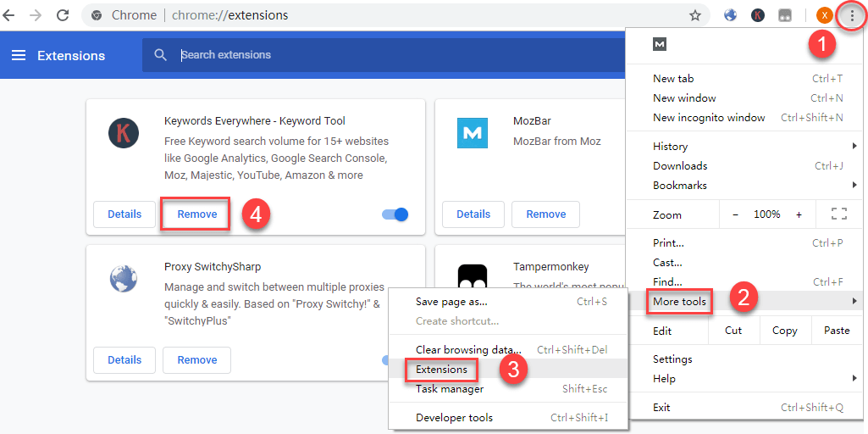Screen dimensions: 868x434
Task: Open Task manager from the submenu
Action: click(508, 388)
